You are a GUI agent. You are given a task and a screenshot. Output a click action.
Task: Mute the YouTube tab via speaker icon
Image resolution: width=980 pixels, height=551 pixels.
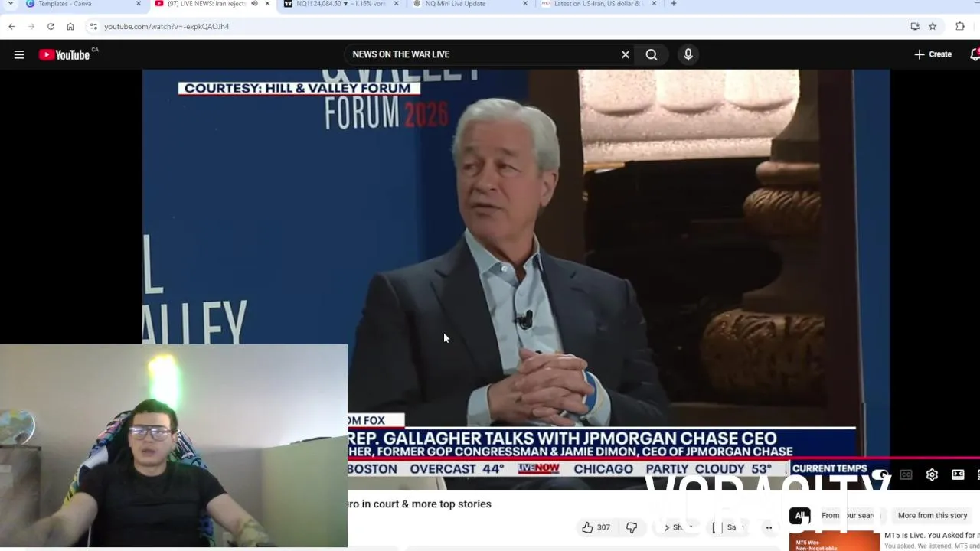point(254,4)
